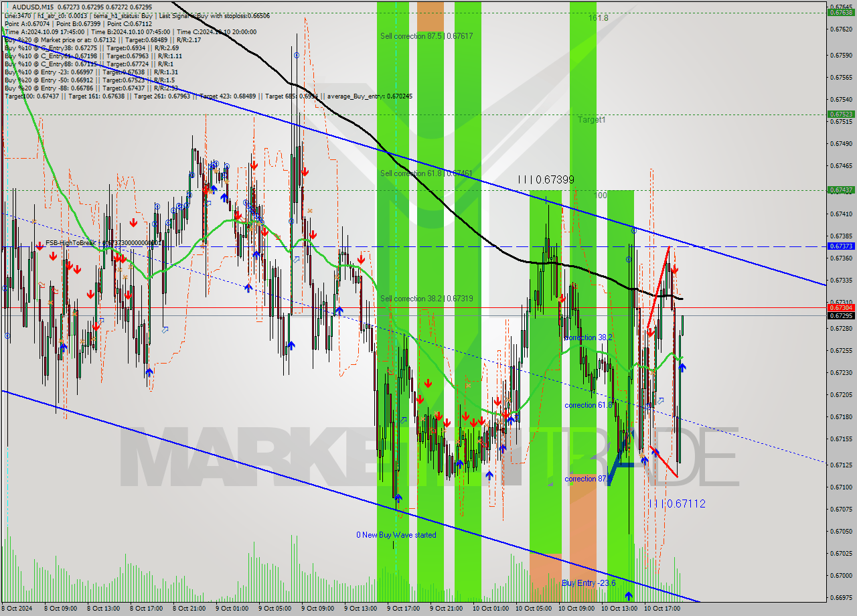Click the AUDUSD,M15 symbol title

pyautogui.click(x=33, y=7)
